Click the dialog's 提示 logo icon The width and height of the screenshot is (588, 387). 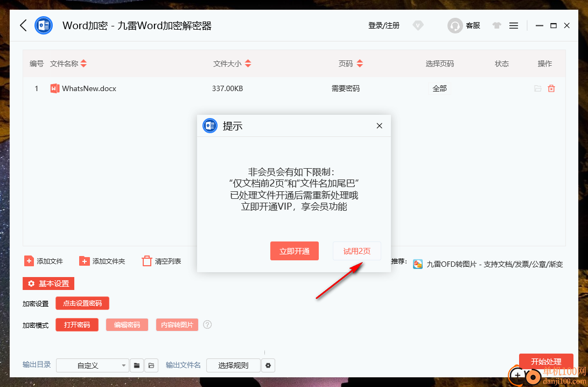click(210, 126)
